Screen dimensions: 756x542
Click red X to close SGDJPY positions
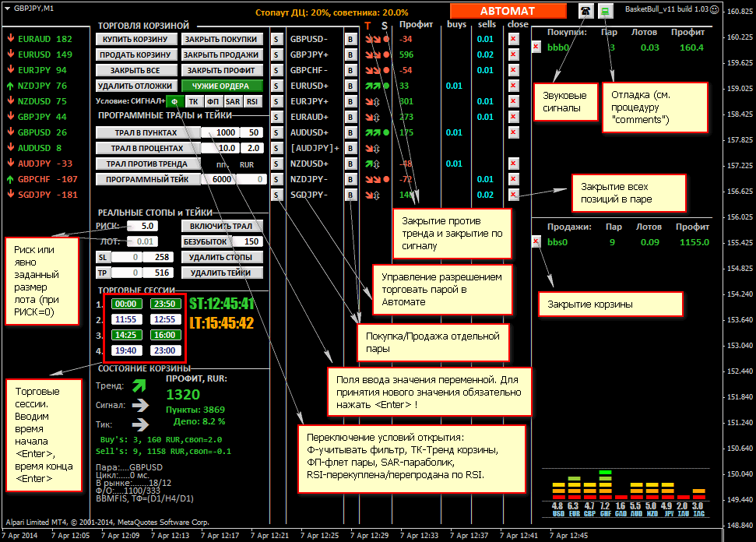tap(513, 195)
